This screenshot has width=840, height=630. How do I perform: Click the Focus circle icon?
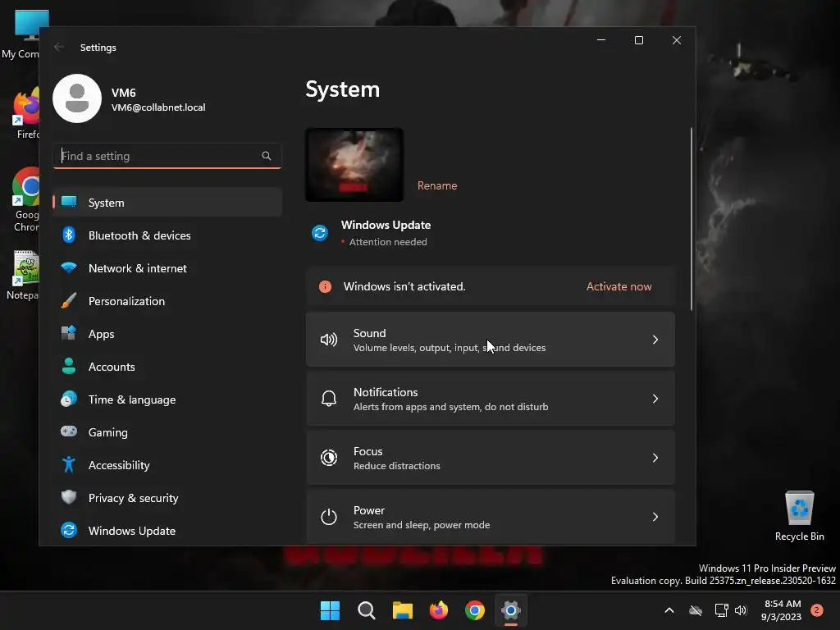329,458
